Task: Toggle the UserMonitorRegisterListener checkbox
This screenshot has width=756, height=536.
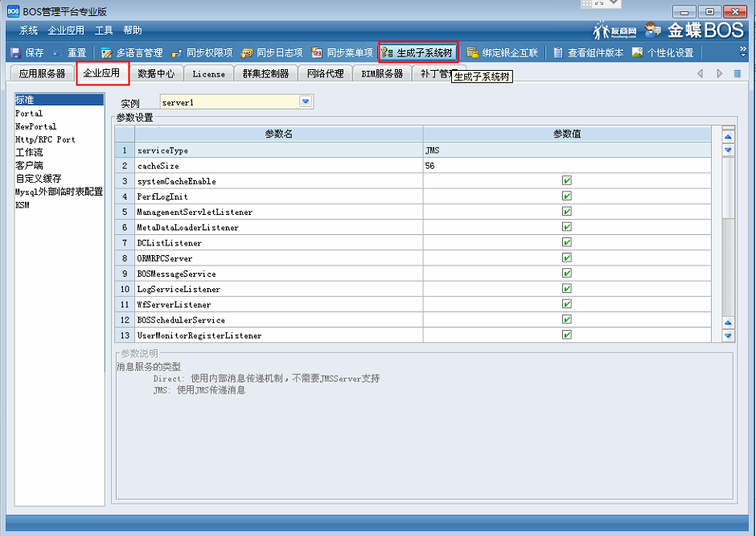Action: coord(566,335)
